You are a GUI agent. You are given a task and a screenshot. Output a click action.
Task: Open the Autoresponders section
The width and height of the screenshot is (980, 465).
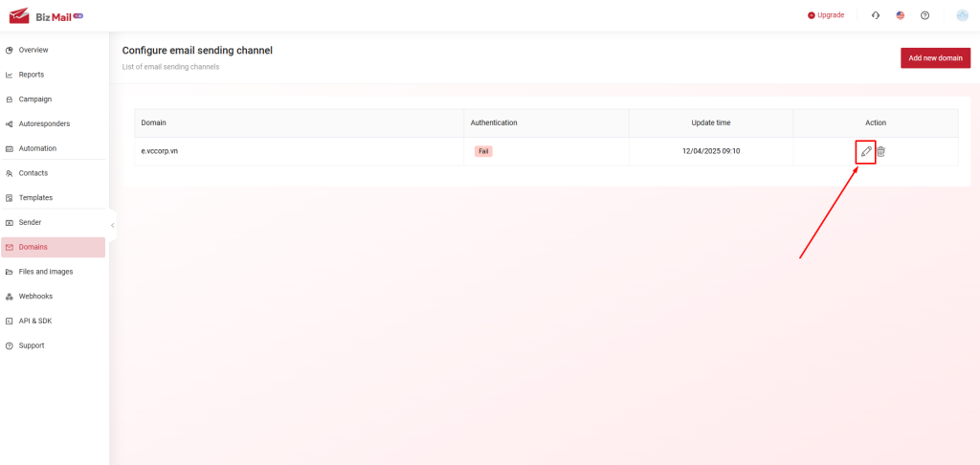coord(44,123)
